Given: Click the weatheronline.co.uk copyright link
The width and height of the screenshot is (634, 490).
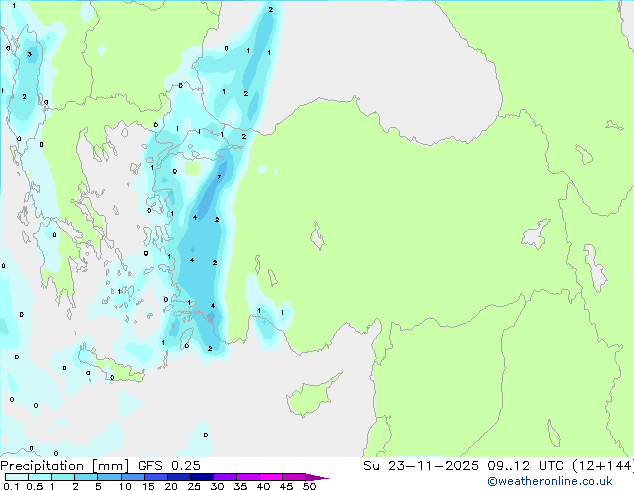Looking at the screenshot, I should [549, 481].
